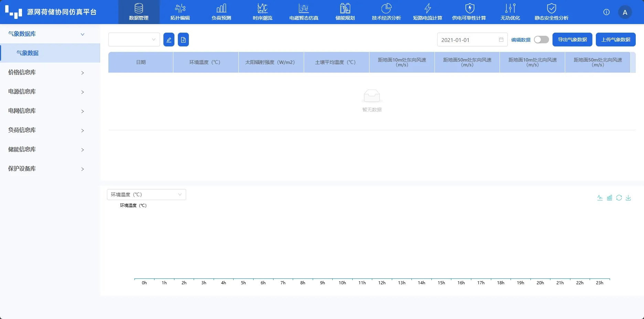Open the 技术经济分析 pie chart icon
Screen dimensions: 644x319
(386, 8)
